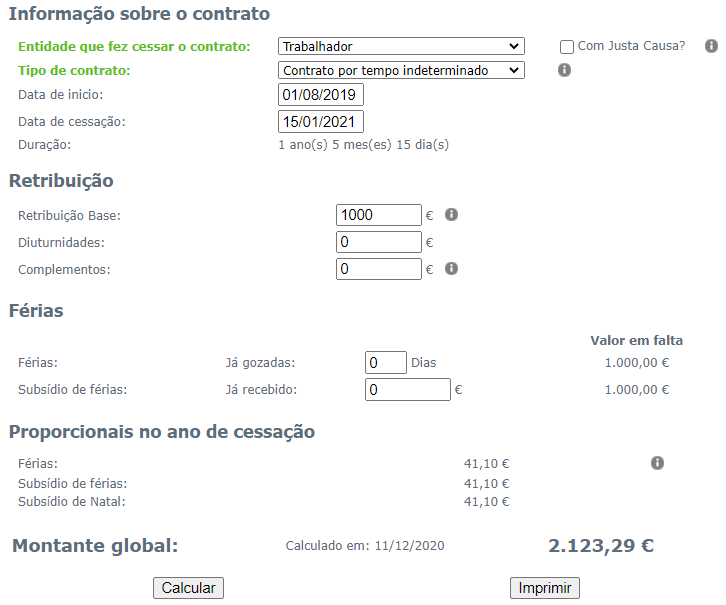Image resolution: width=726 pixels, height=605 pixels.
Task: Click info icon beside Tipo de contrato dropdown
Action: [x=564, y=70]
